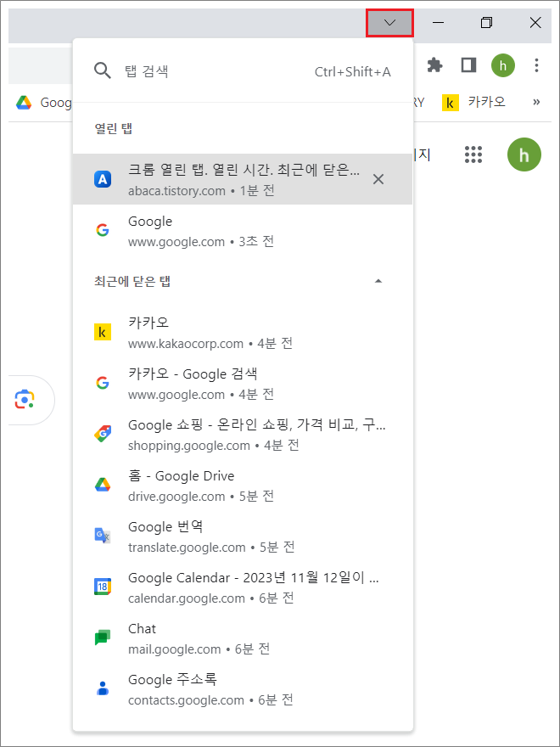Click the 열린 탭 section heading
560x747 pixels.
pyautogui.click(x=114, y=129)
